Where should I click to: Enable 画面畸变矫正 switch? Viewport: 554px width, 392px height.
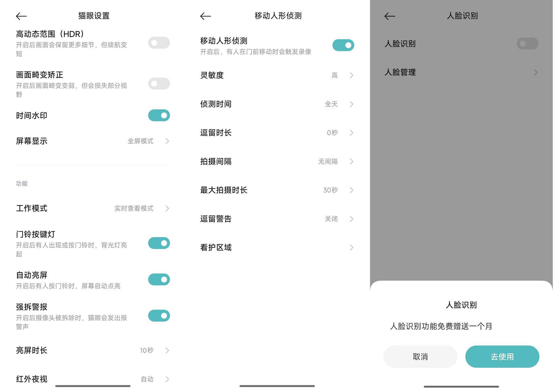(159, 83)
